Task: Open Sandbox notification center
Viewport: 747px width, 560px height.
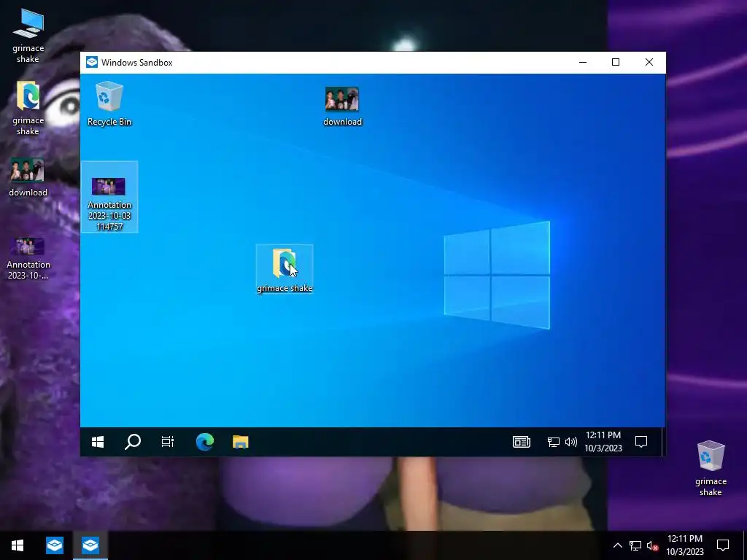Action: [x=641, y=442]
